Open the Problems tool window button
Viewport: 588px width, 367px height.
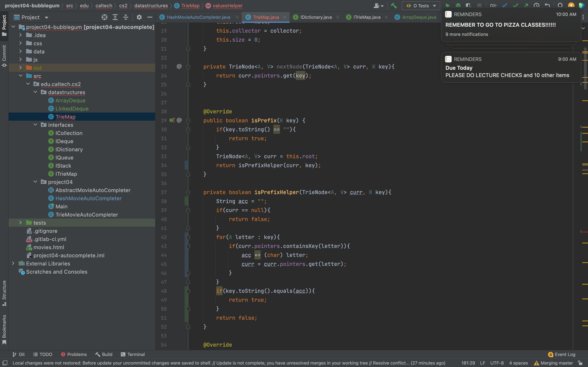point(74,354)
